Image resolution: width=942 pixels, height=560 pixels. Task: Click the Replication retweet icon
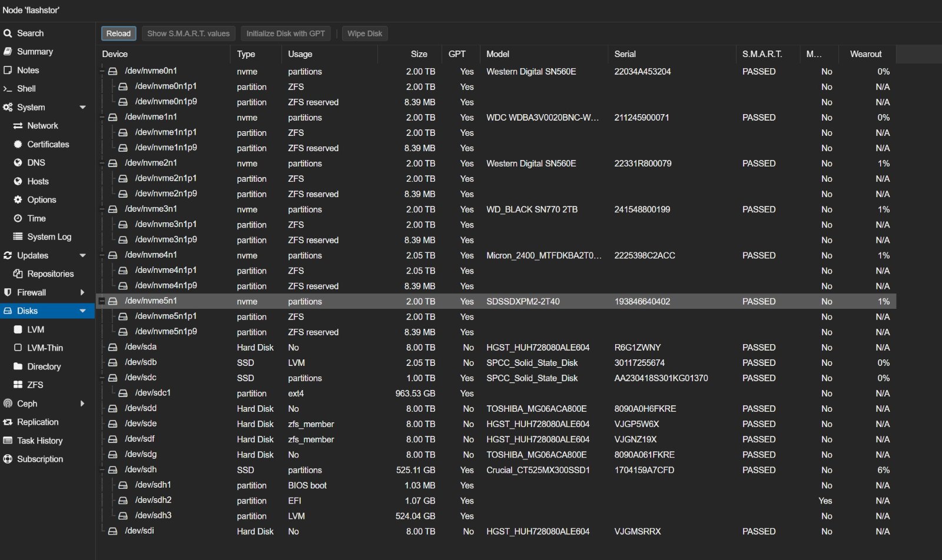(x=8, y=422)
